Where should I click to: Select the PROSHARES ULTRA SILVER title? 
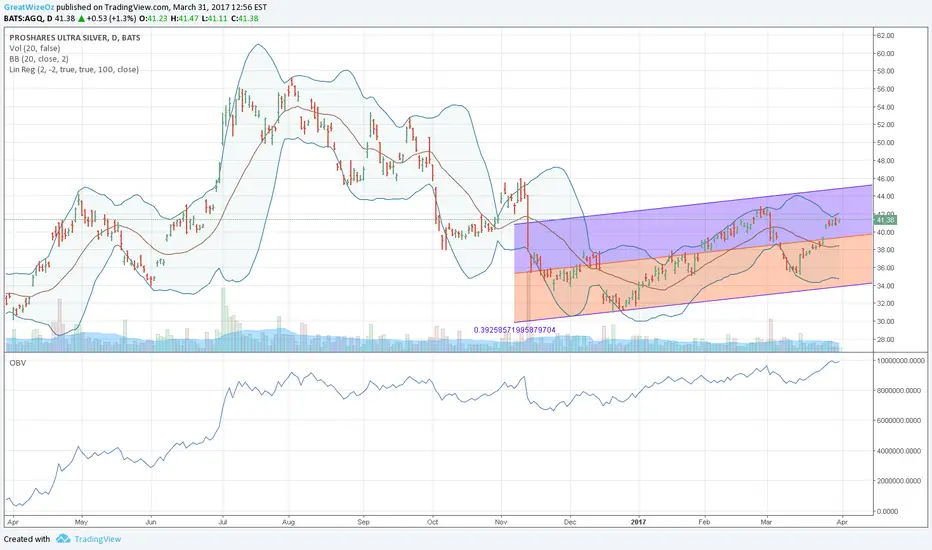[75, 37]
